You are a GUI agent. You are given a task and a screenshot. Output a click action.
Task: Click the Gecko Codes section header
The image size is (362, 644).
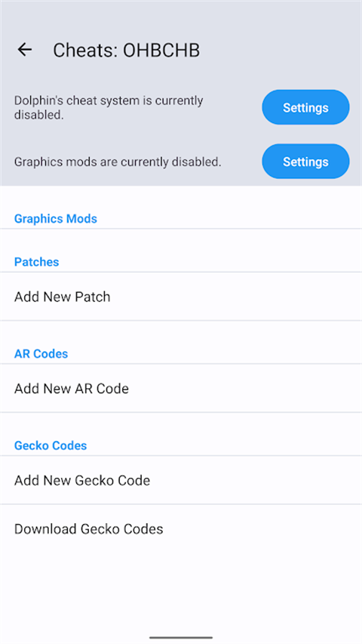(51, 445)
